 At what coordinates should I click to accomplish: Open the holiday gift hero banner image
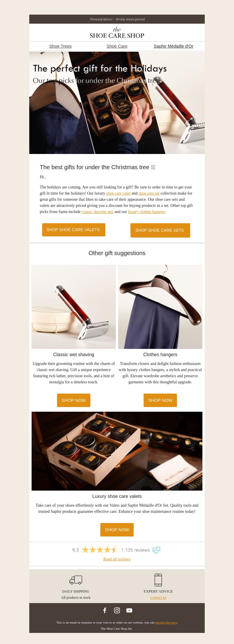point(117,103)
